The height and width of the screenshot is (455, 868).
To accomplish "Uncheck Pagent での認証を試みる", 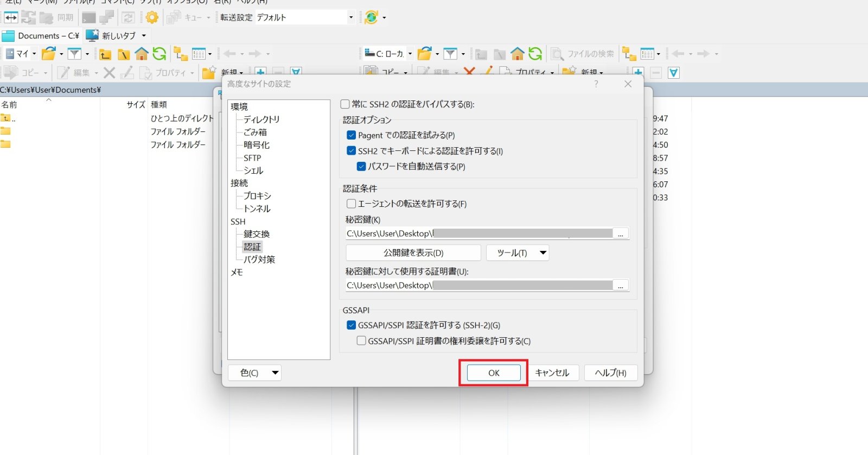I will pyautogui.click(x=351, y=135).
